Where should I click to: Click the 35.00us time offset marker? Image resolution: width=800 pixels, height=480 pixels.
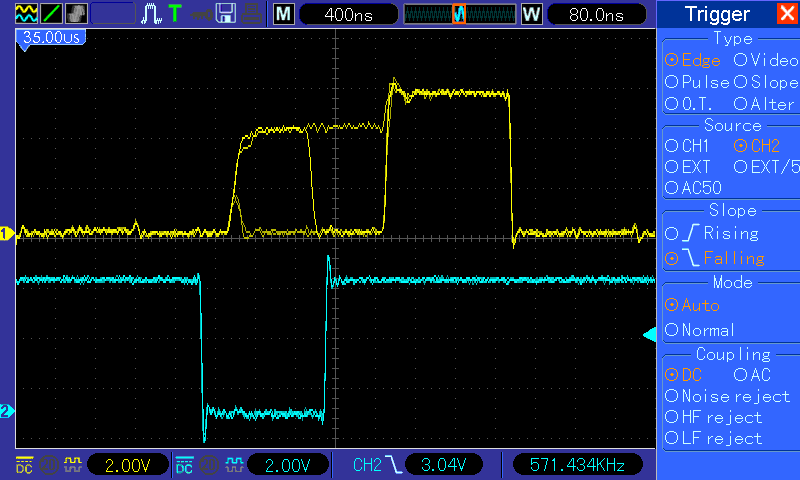click(x=50, y=36)
